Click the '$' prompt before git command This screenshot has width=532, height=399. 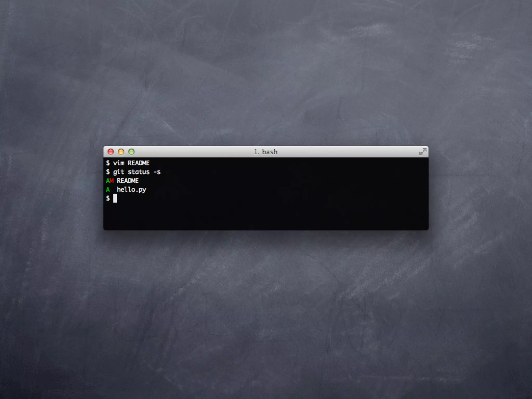108,172
